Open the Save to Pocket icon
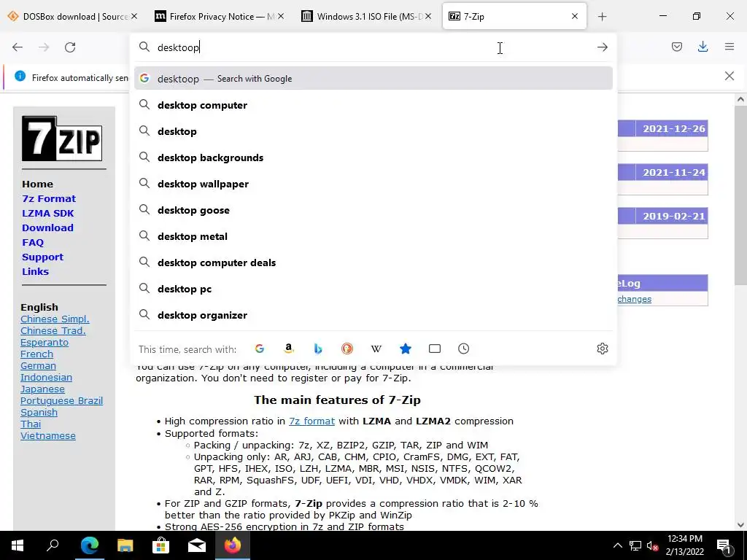The image size is (747, 560). point(676,47)
